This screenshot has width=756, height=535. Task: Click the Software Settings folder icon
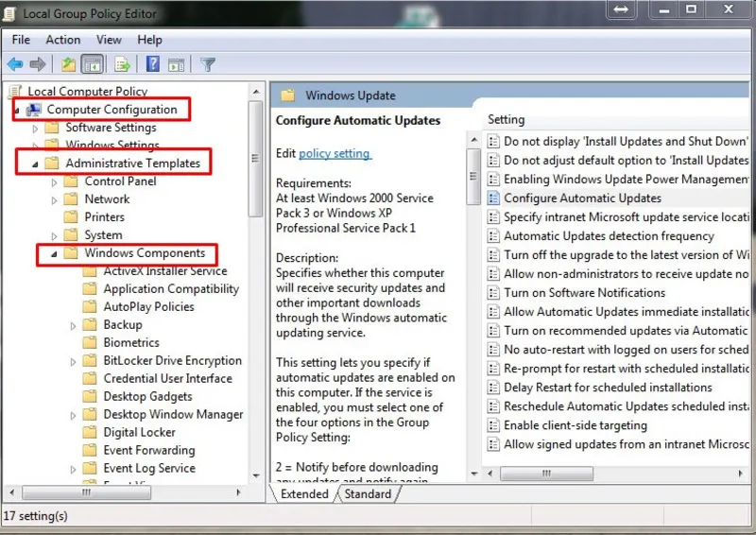tap(52, 128)
